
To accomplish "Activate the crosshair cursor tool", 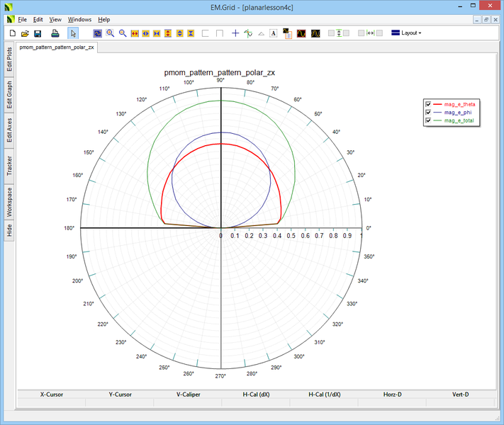I will [235, 33].
